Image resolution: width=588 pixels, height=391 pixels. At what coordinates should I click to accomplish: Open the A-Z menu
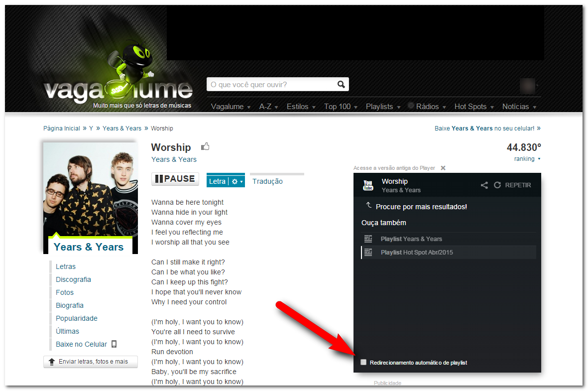pyautogui.click(x=268, y=107)
